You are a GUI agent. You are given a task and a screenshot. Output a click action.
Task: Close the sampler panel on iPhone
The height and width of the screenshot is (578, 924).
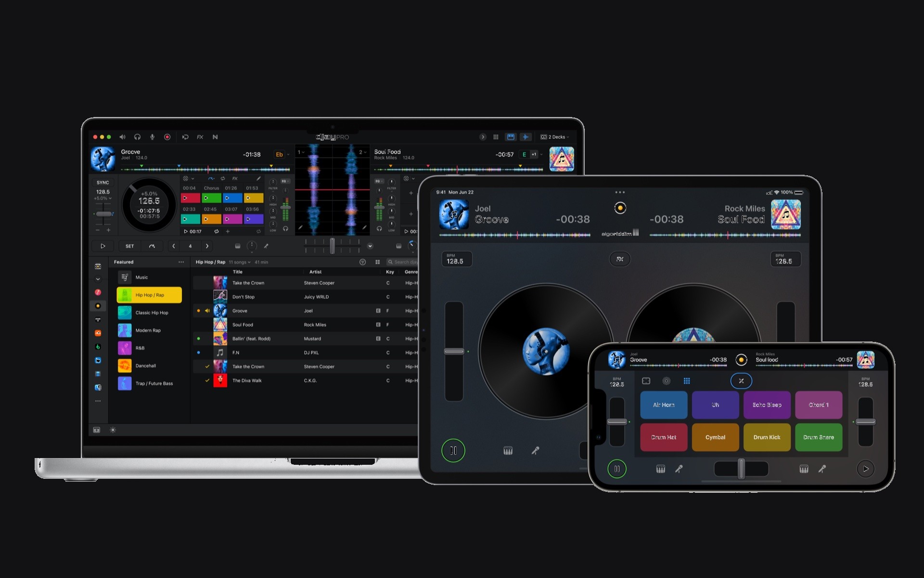coord(741,381)
